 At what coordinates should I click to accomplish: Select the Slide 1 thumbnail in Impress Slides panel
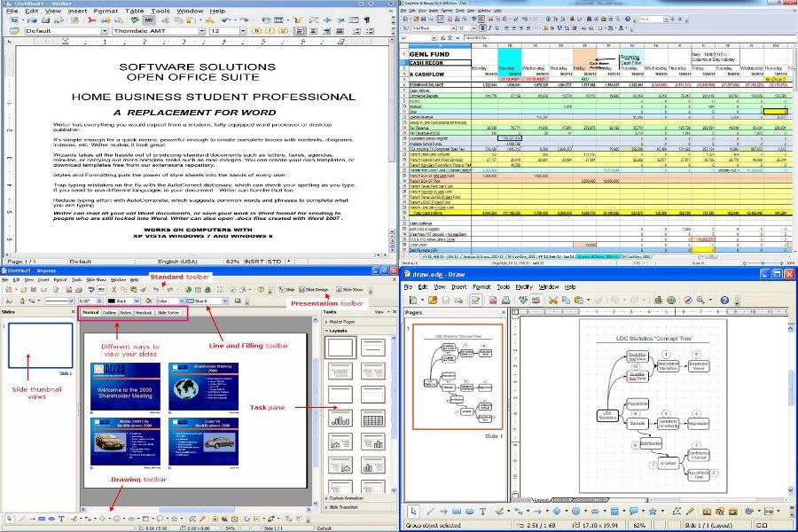click(40, 346)
